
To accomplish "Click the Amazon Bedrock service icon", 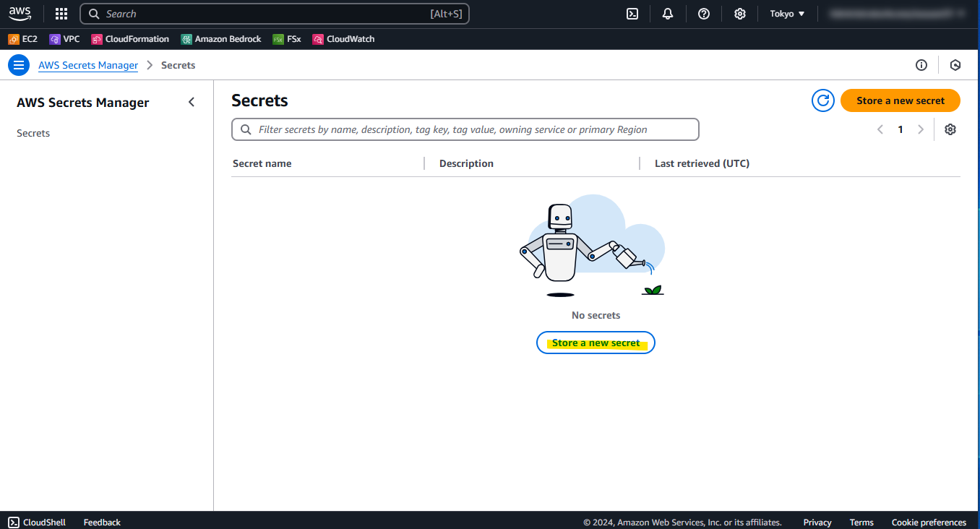I will click(186, 39).
